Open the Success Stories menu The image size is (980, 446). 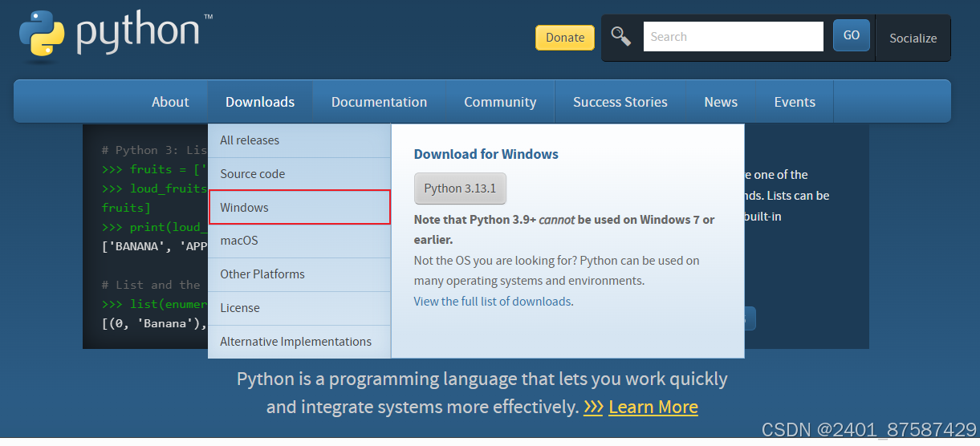[x=620, y=102]
